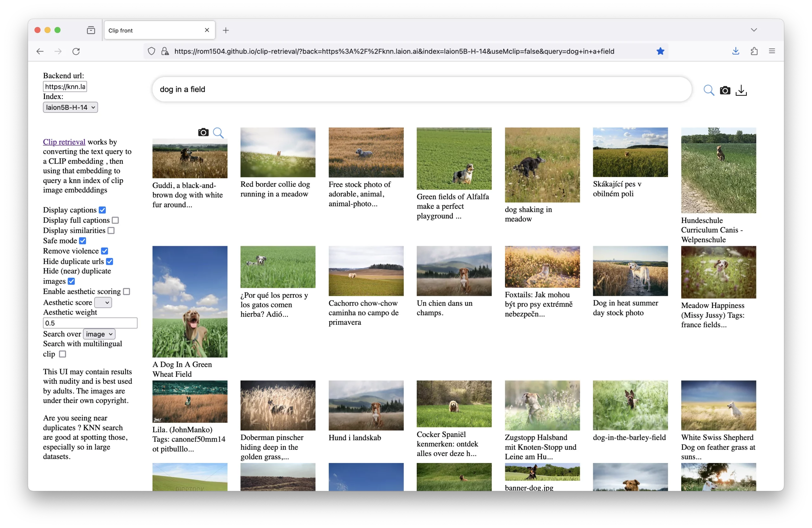Viewport: 812px width, 528px height.
Task: Open the Un chien dans un champs thumbnail
Action: tap(454, 271)
